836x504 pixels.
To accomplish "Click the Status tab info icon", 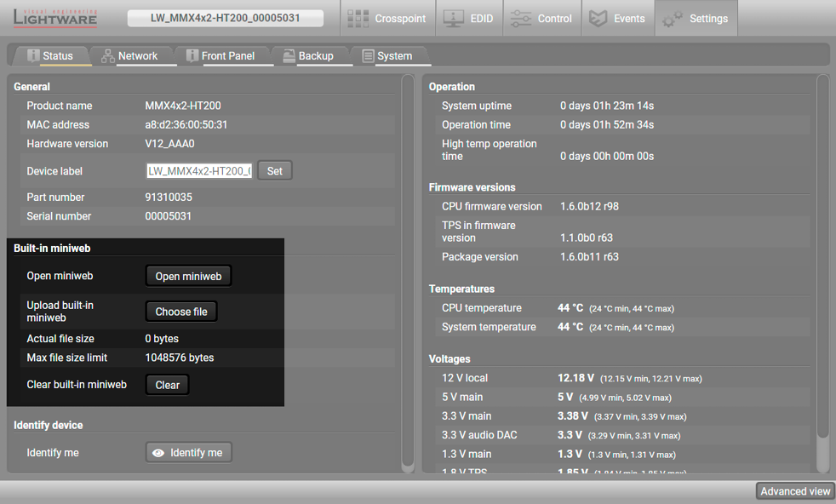I will click(x=33, y=55).
